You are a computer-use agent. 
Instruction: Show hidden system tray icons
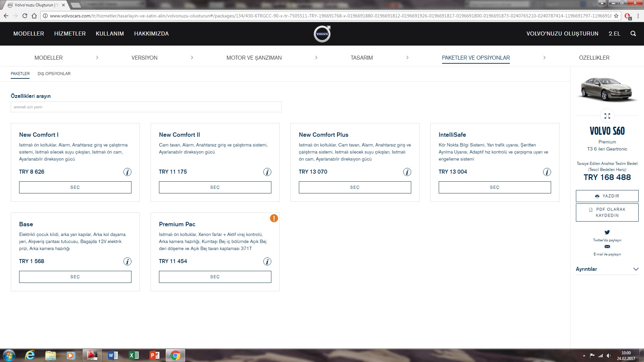(584, 356)
